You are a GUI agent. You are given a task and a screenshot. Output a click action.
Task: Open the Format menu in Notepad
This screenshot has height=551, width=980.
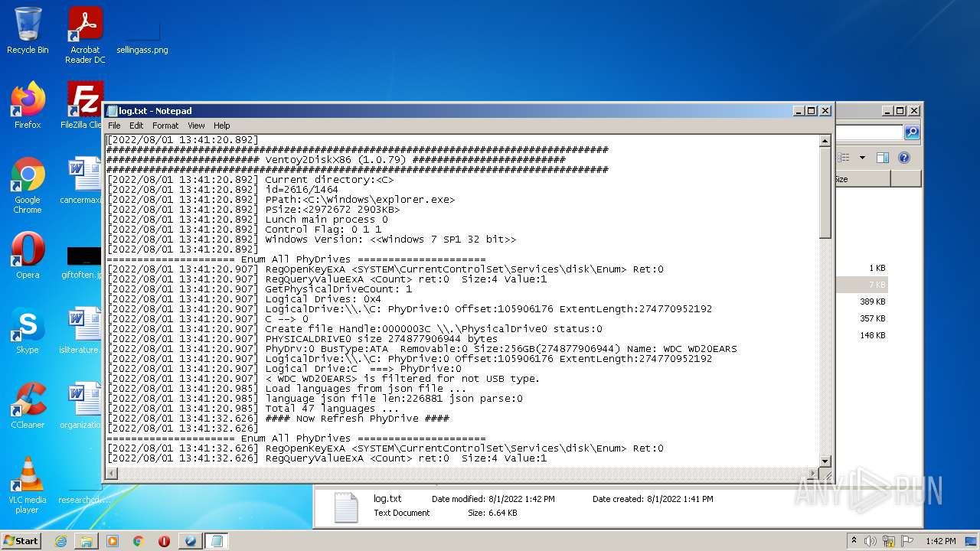pos(165,126)
